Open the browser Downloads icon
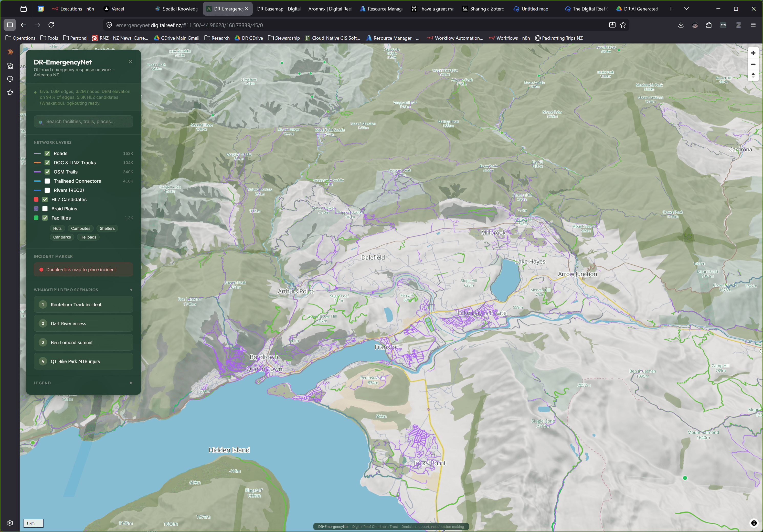The image size is (763, 532). (681, 25)
